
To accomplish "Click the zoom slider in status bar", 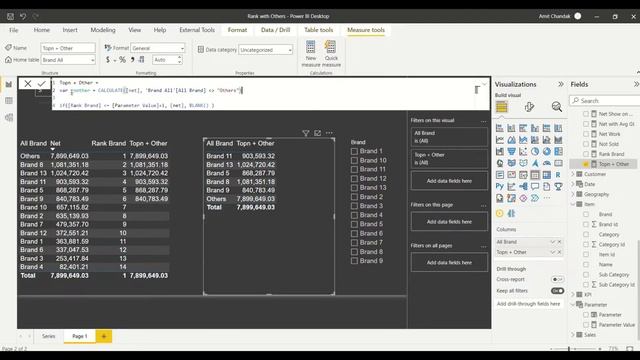I will coord(569,349).
